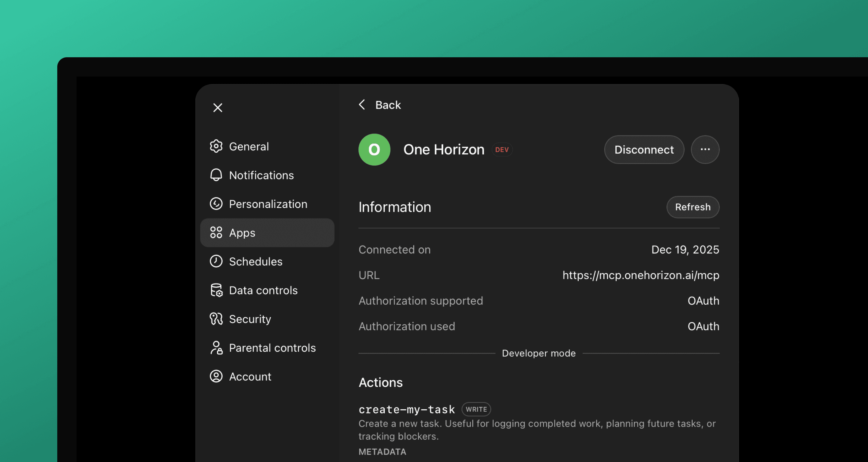Select the Apps settings tab
The height and width of the screenshot is (462, 868).
(267, 233)
